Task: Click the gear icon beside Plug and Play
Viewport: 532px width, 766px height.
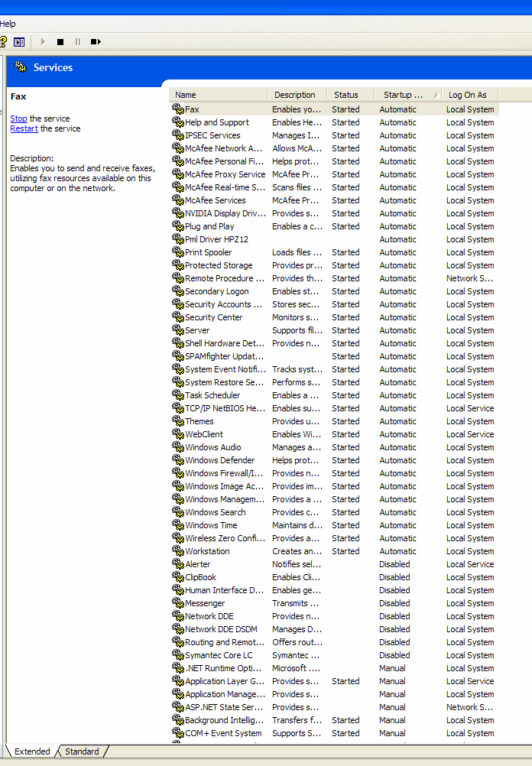Action: (x=178, y=226)
